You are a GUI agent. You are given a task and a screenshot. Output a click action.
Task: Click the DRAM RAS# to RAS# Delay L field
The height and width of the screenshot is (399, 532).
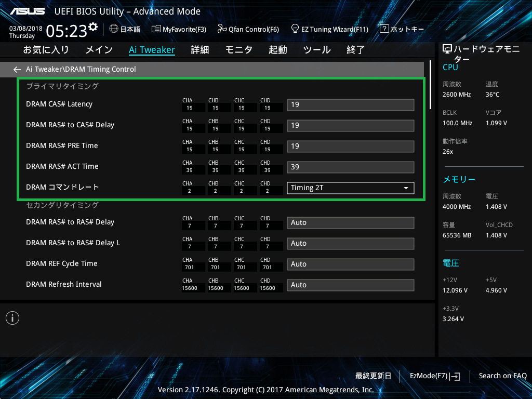351,243
